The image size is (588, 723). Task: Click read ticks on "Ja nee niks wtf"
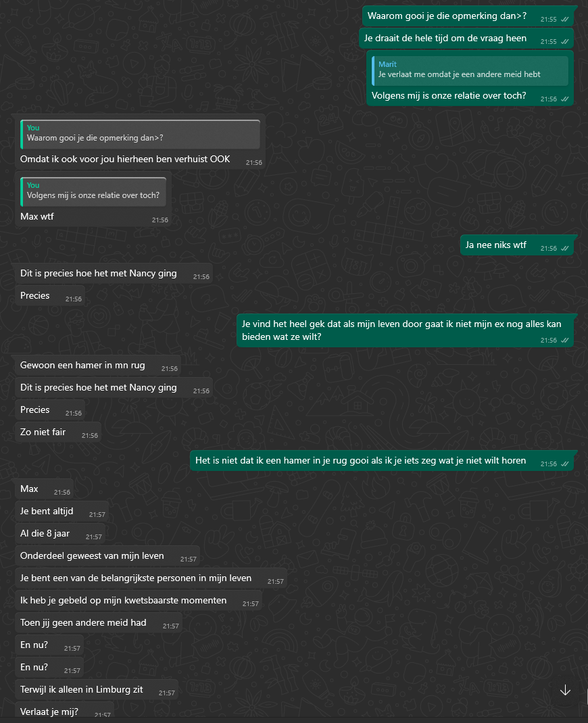click(x=564, y=249)
